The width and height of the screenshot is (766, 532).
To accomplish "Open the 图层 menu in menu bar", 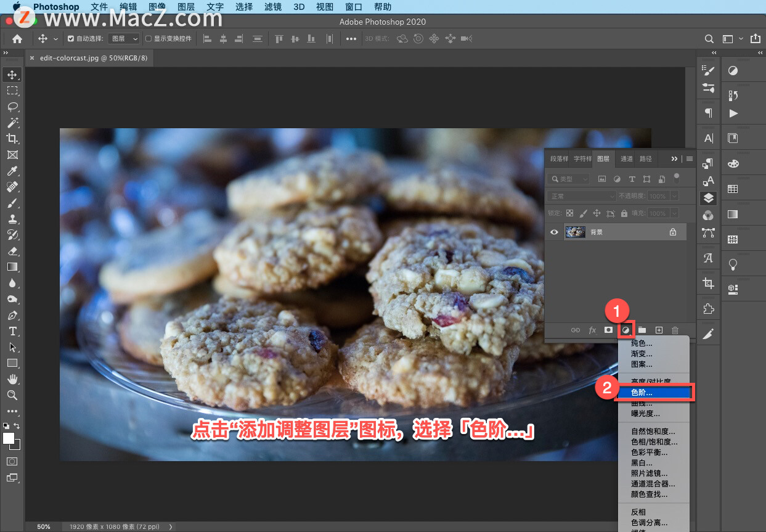I will (x=186, y=7).
